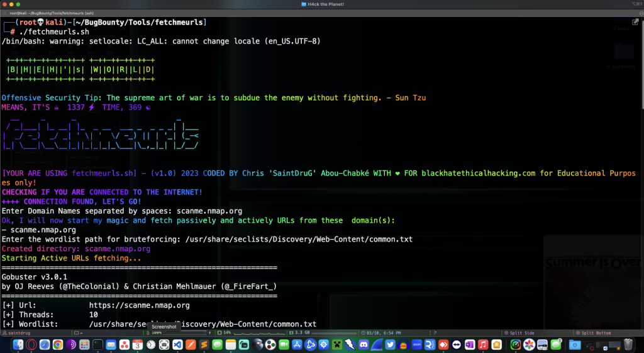Launch OneNote from the dock

[470, 344]
